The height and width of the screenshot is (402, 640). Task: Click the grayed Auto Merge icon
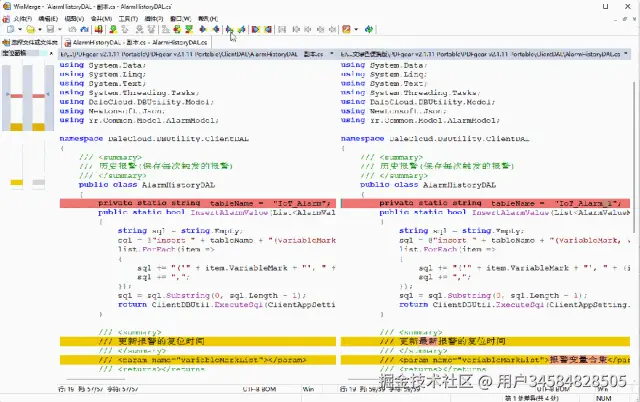point(282,29)
